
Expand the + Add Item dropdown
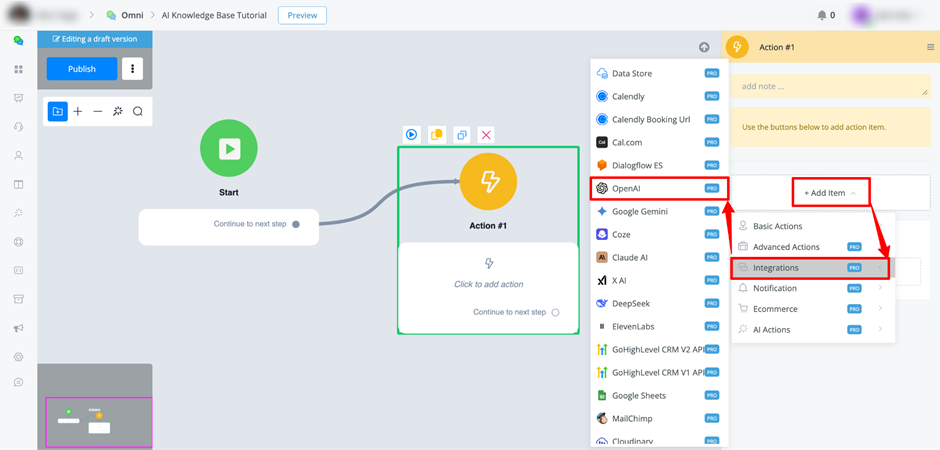pyautogui.click(x=830, y=193)
